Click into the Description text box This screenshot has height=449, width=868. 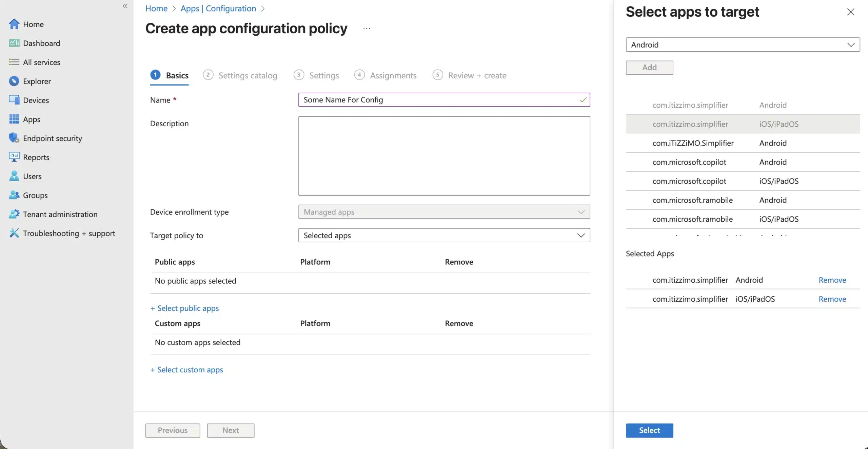click(x=444, y=156)
